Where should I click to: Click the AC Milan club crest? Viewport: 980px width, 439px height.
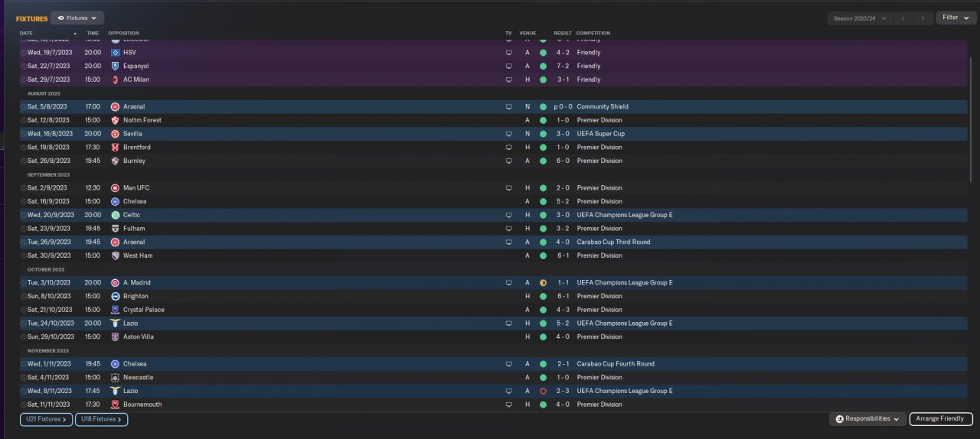[115, 80]
